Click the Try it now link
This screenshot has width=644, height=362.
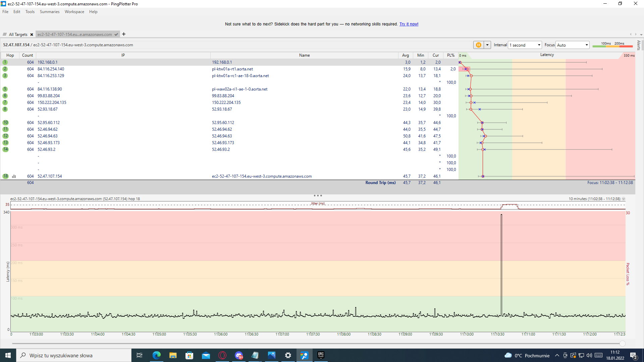[409, 24]
